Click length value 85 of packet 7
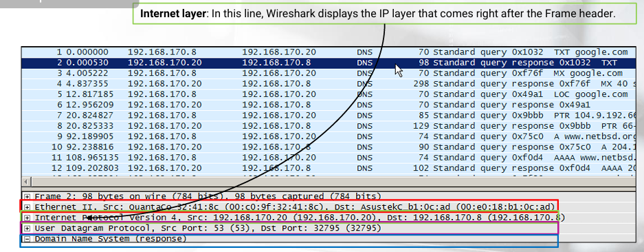The width and height of the screenshot is (644, 252). [x=423, y=116]
